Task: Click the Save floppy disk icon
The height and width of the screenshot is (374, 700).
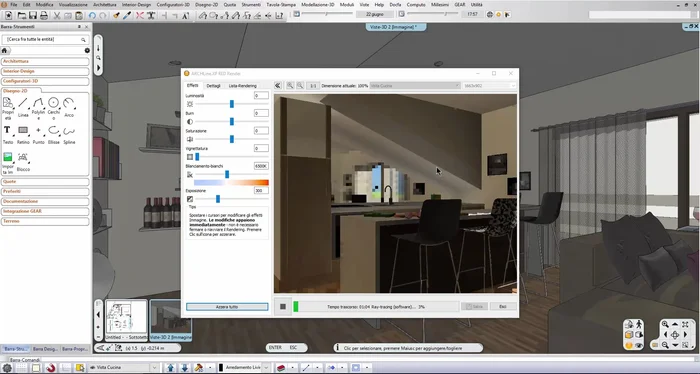Action: tap(33, 16)
